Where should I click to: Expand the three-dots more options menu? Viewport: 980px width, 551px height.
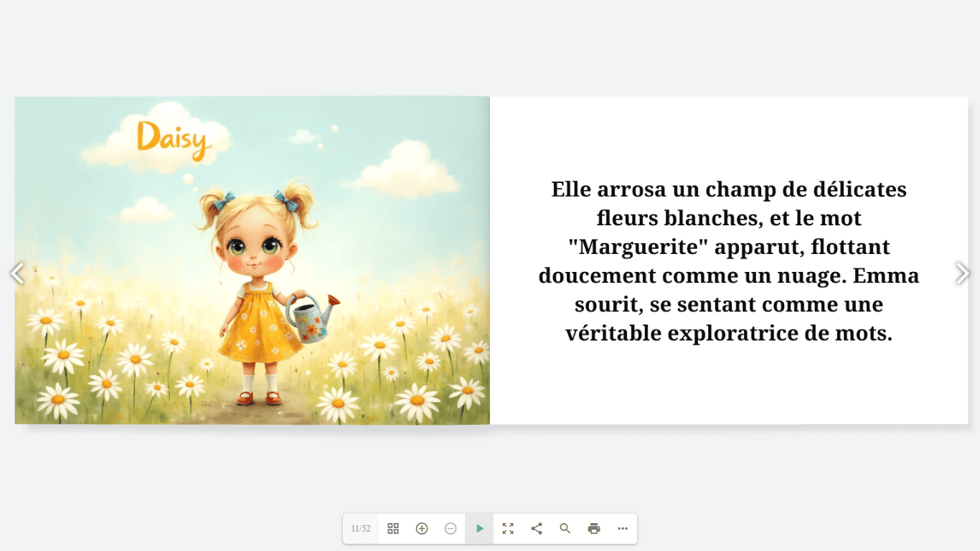(623, 529)
